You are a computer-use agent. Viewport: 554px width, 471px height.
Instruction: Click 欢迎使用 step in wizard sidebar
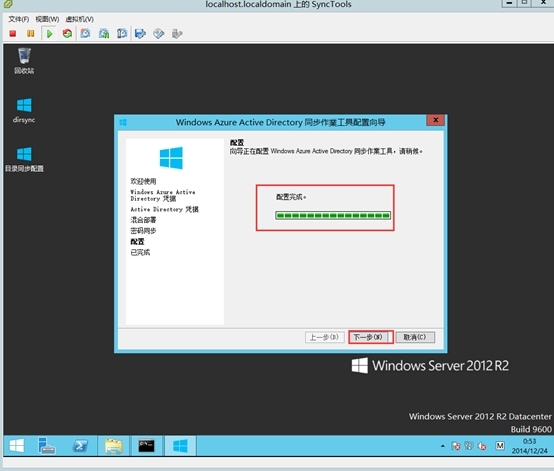point(143,181)
